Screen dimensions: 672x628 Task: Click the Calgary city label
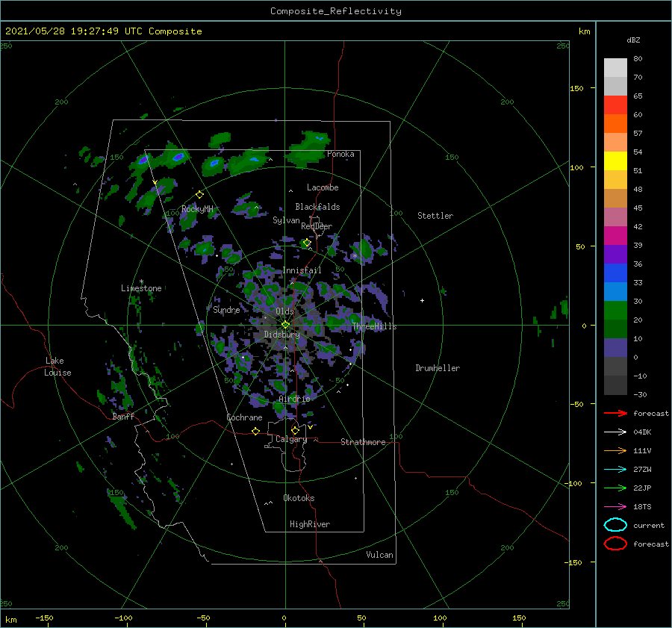[291, 439]
